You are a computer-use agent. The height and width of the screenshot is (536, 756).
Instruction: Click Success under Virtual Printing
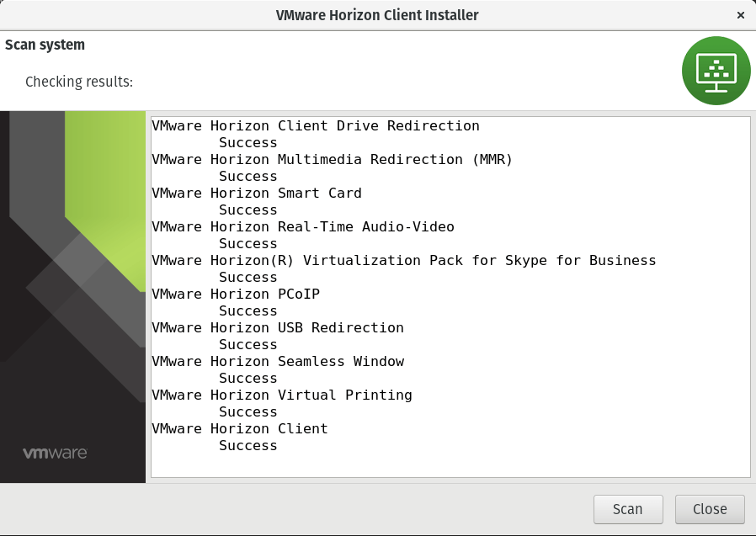(x=248, y=412)
